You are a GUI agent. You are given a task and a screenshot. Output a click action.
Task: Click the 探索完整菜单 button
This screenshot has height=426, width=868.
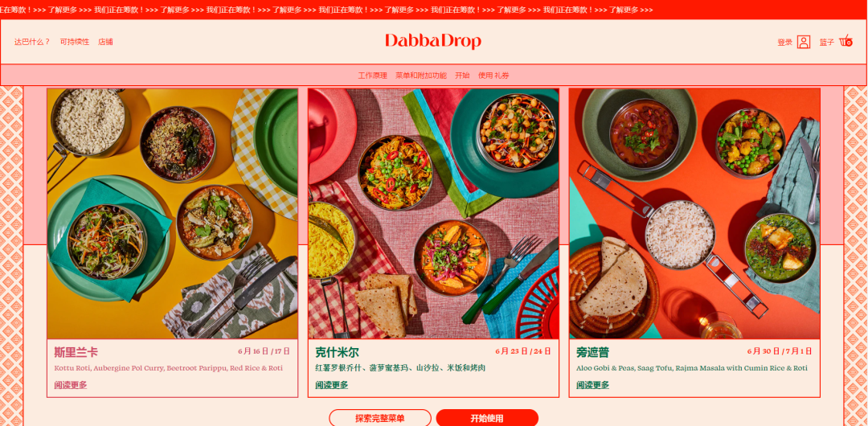coord(379,418)
